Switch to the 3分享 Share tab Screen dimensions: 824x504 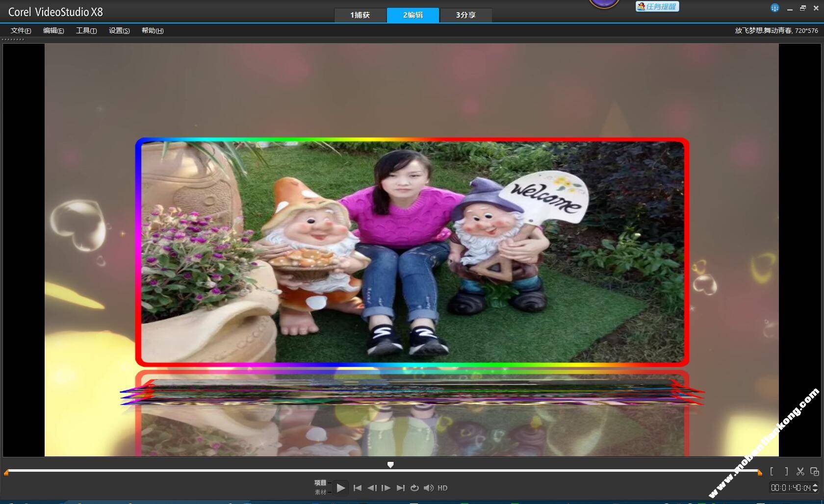click(466, 15)
